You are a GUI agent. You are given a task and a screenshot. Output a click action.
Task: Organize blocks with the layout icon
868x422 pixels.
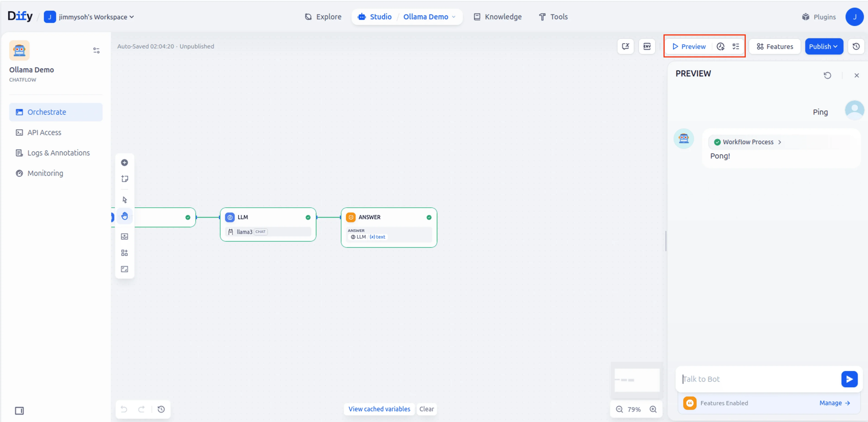point(124,253)
